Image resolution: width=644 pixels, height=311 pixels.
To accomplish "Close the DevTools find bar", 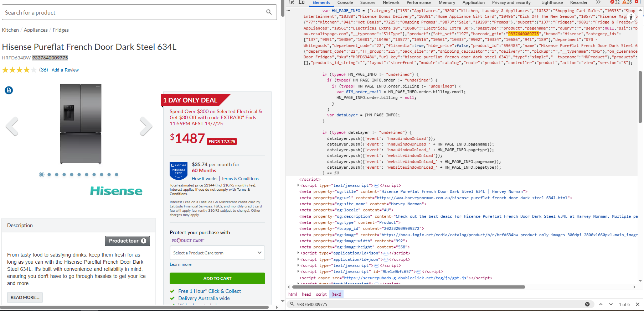I will pyautogui.click(x=638, y=304).
